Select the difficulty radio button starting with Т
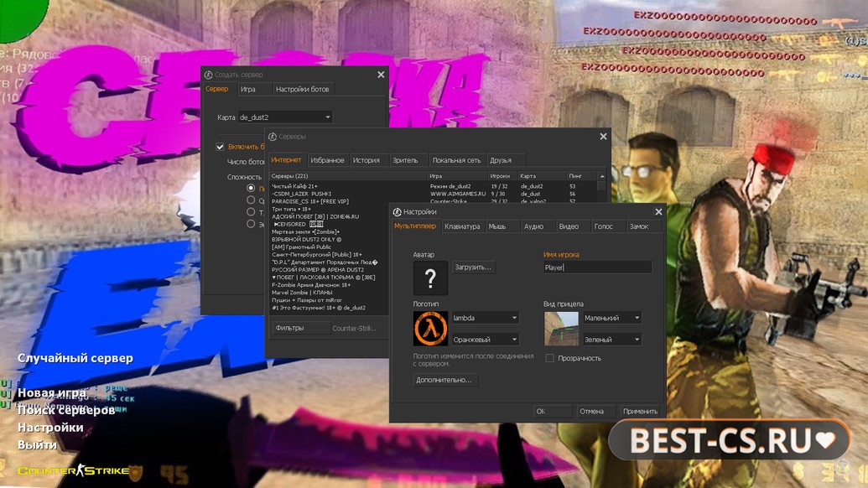The width and height of the screenshot is (868, 488). [251, 212]
